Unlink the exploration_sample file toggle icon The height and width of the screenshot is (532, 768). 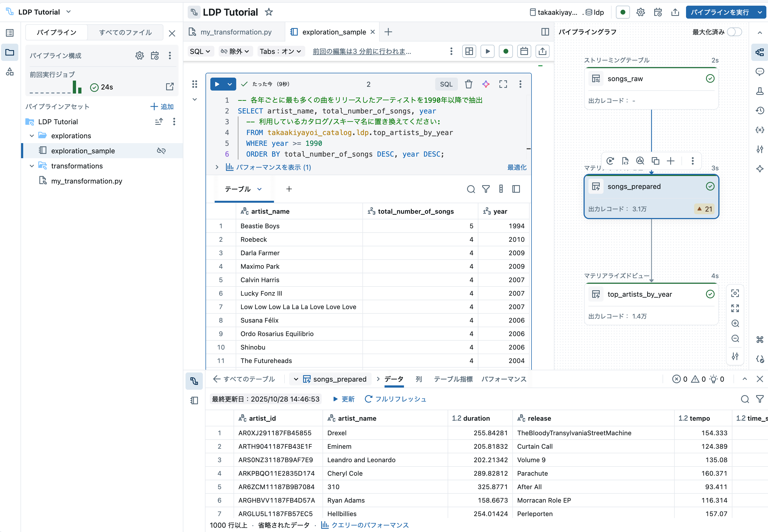click(x=161, y=151)
